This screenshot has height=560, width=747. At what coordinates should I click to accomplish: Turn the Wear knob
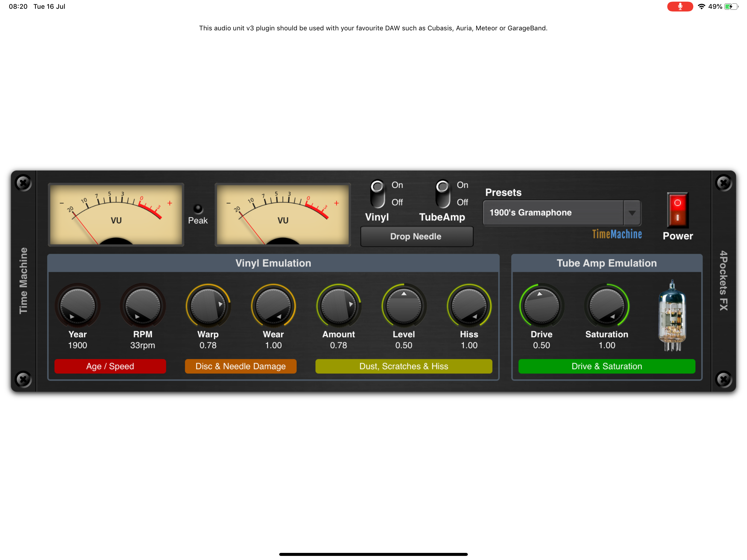point(273,305)
